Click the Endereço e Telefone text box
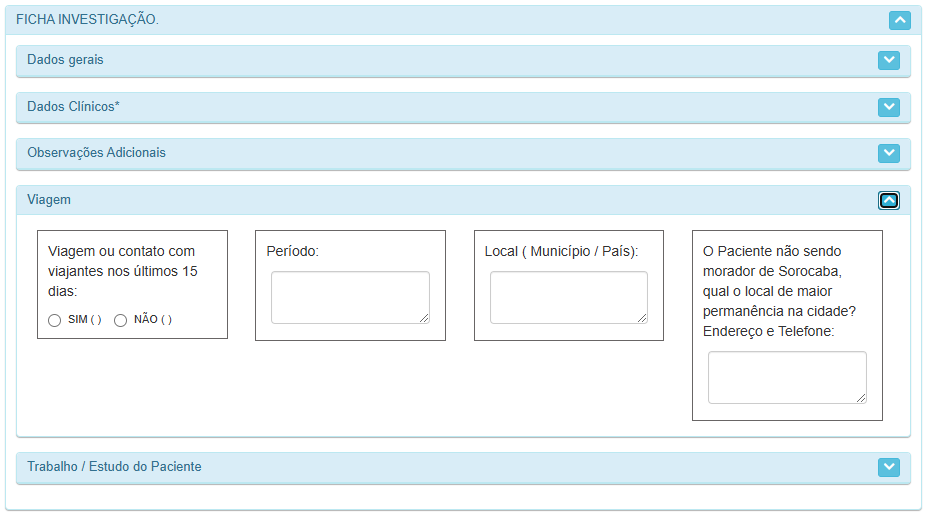This screenshot has width=929, height=516. (x=786, y=377)
